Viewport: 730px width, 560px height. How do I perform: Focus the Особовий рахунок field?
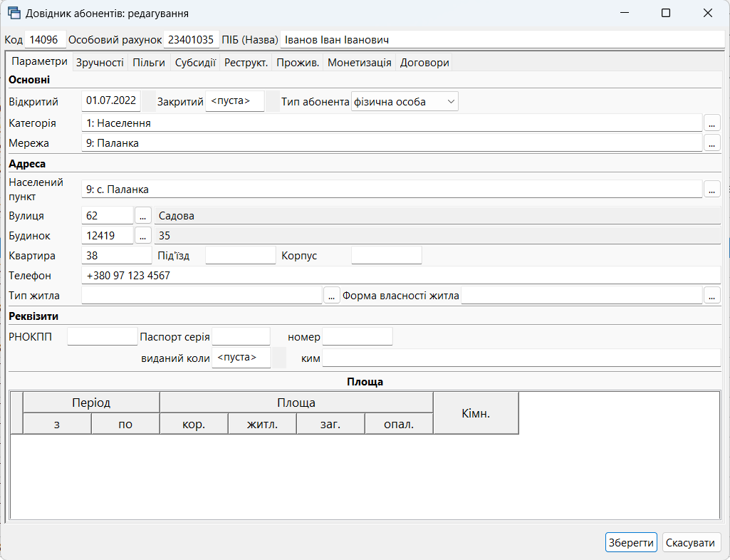coord(191,40)
